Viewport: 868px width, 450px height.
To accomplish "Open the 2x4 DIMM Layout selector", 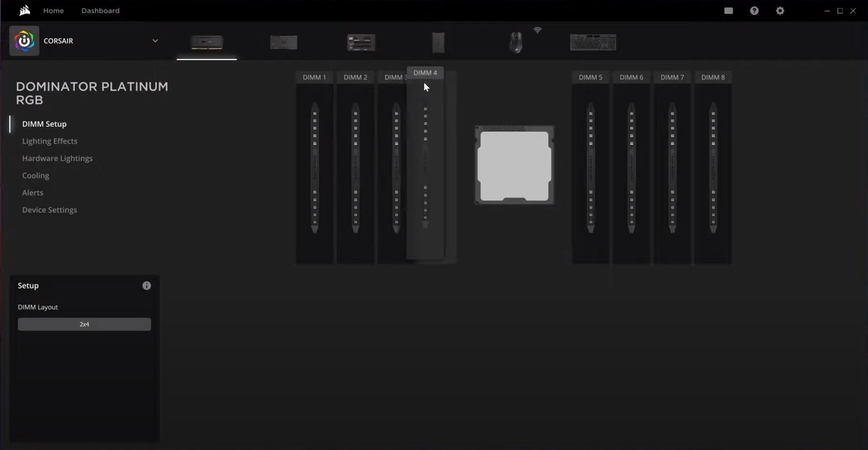I will (x=84, y=324).
